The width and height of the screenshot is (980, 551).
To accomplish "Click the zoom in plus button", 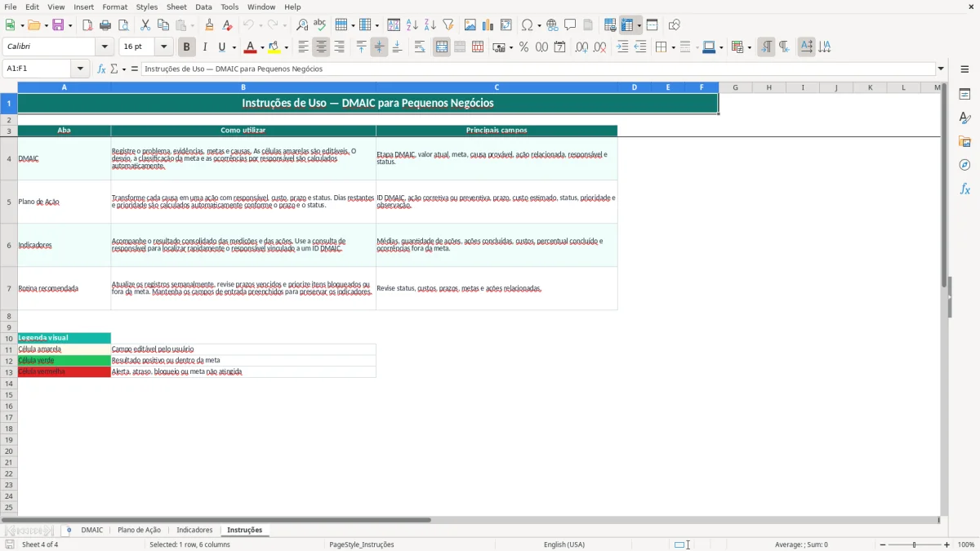I will [x=947, y=544].
